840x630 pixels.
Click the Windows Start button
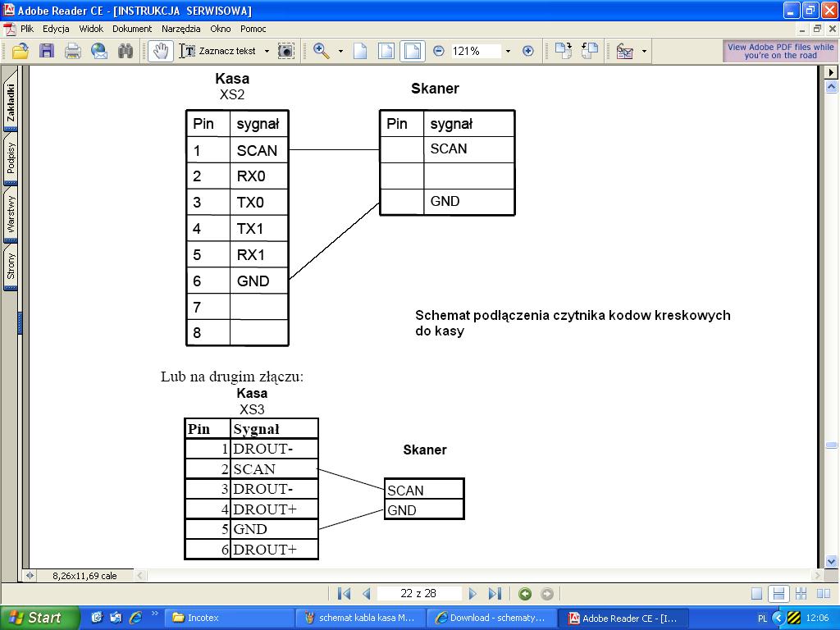click(40, 618)
